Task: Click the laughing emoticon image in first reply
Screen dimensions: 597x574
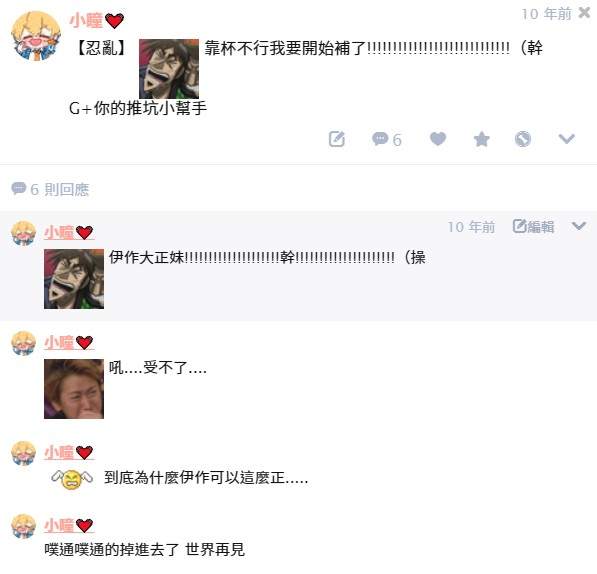Action: coord(74,279)
